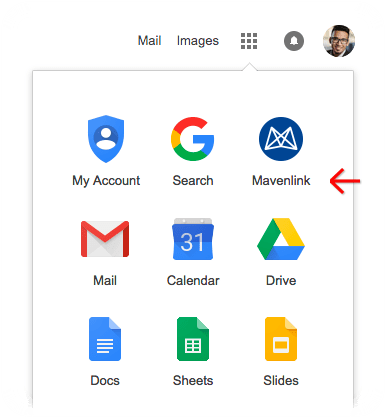This screenshot has height=418, width=386.
Task: Click the Mail link in header
Action: click(149, 41)
